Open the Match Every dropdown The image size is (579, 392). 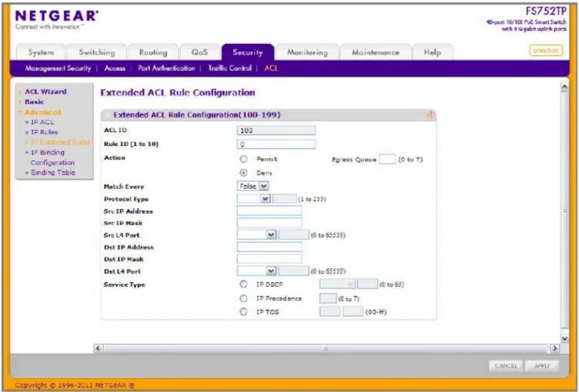click(x=253, y=186)
